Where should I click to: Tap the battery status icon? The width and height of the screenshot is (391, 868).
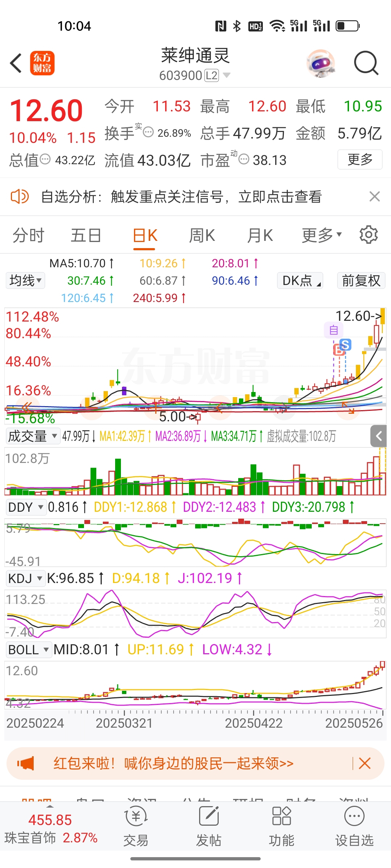coord(348,26)
